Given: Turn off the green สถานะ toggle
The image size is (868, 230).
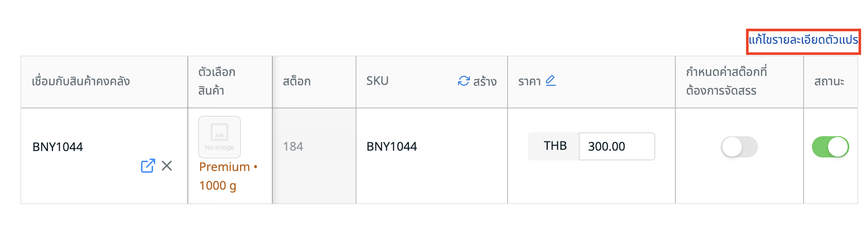Looking at the screenshot, I should pyautogui.click(x=830, y=147).
